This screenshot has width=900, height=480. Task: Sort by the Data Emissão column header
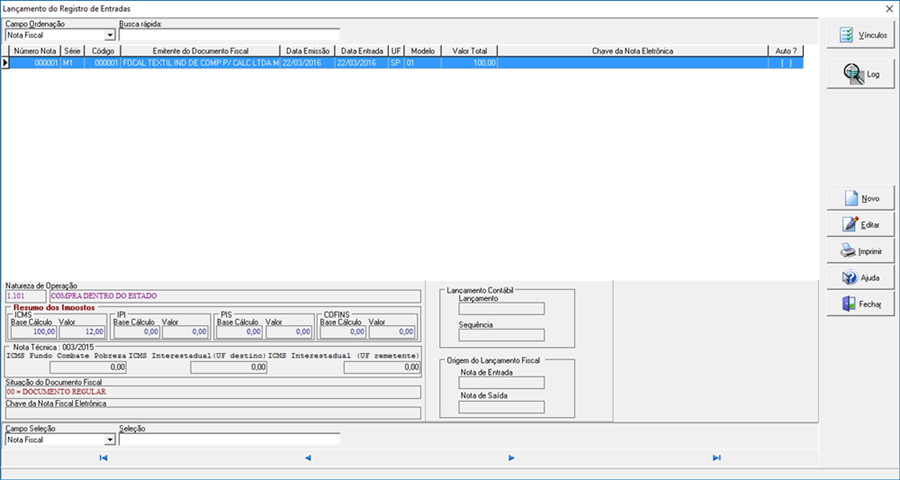pyautogui.click(x=308, y=51)
